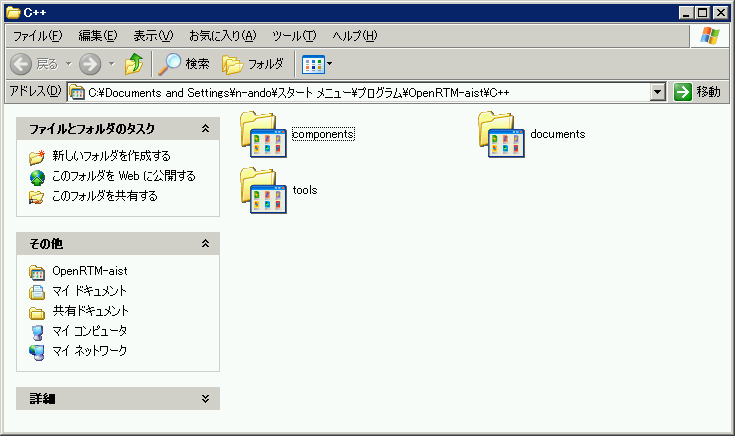
Task: Select the documents label text
Action: (x=557, y=134)
